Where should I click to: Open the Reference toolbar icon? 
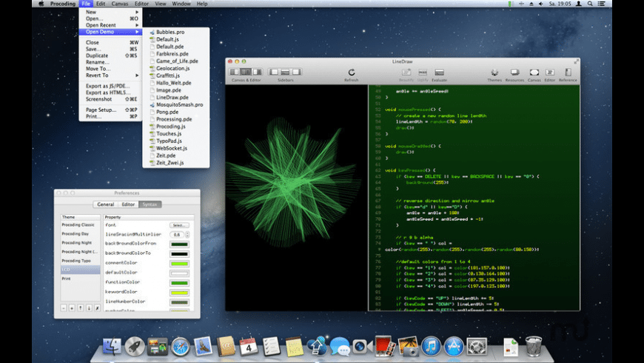pos(568,73)
